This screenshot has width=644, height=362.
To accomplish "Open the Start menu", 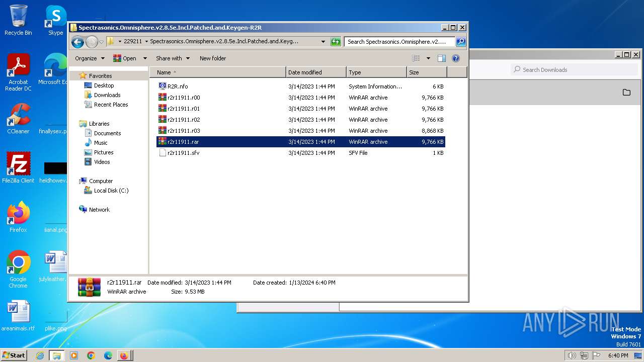I will (x=14, y=355).
